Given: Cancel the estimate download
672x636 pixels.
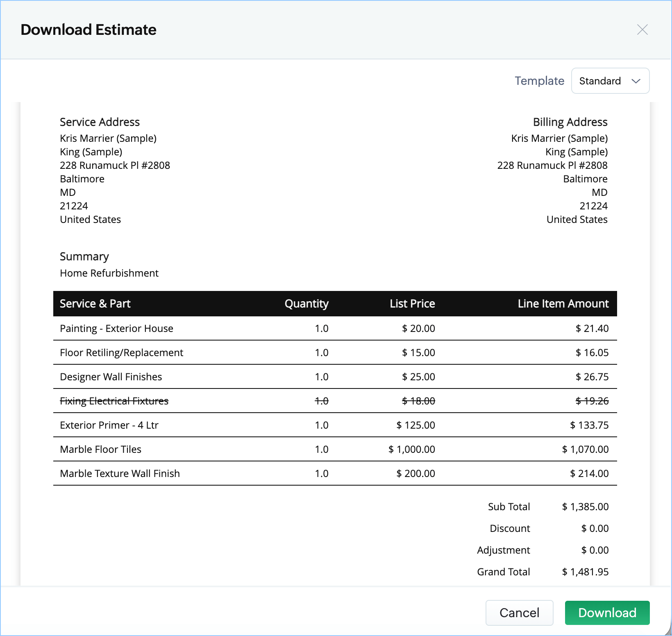Looking at the screenshot, I should [519, 613].
